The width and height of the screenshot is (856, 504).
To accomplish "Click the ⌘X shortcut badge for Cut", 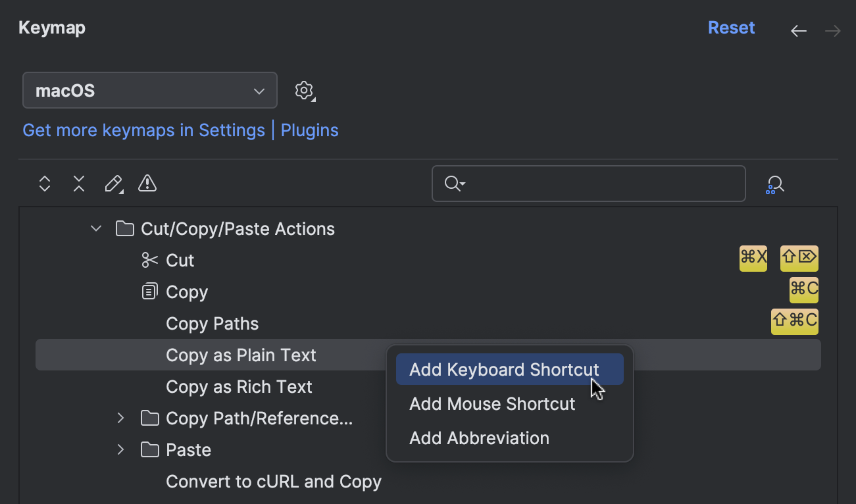I will pyautogui.click(x=753, y=258).
